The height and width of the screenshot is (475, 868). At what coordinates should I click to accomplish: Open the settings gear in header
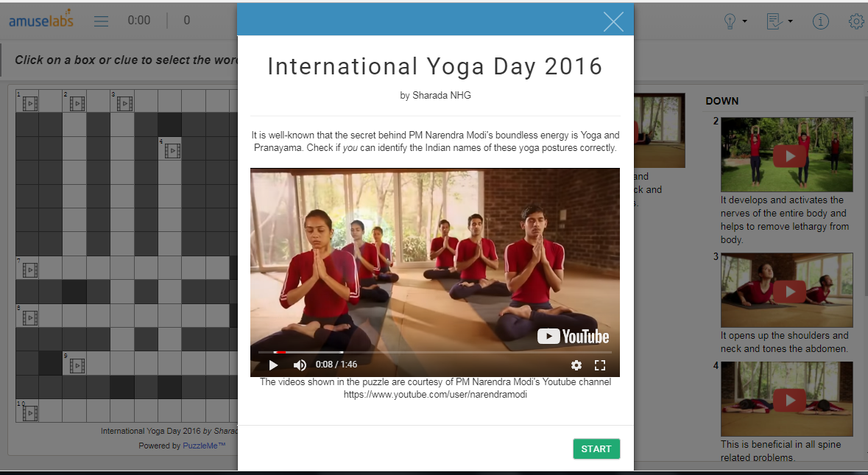click(x=856, y=21)
